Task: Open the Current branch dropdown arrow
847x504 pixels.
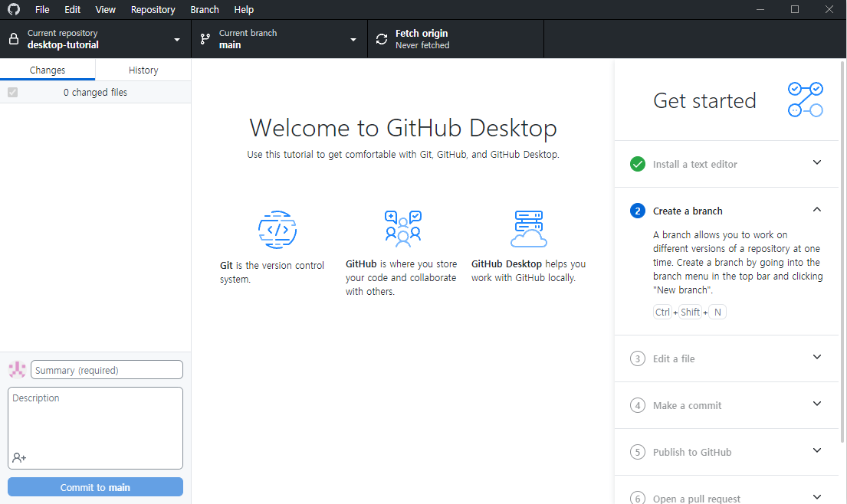Action: click(353, 39)
